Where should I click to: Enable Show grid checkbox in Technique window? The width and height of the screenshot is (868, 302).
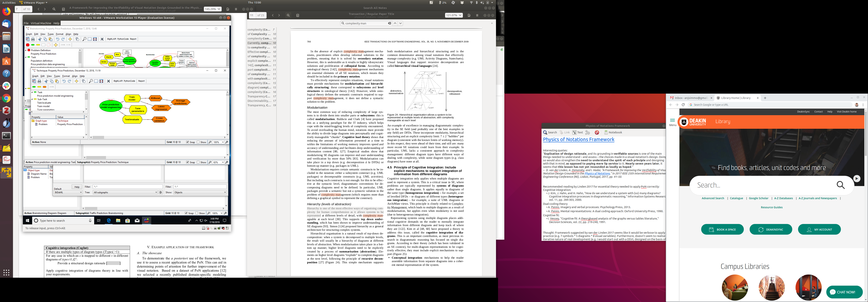click(x=198, y=142)
